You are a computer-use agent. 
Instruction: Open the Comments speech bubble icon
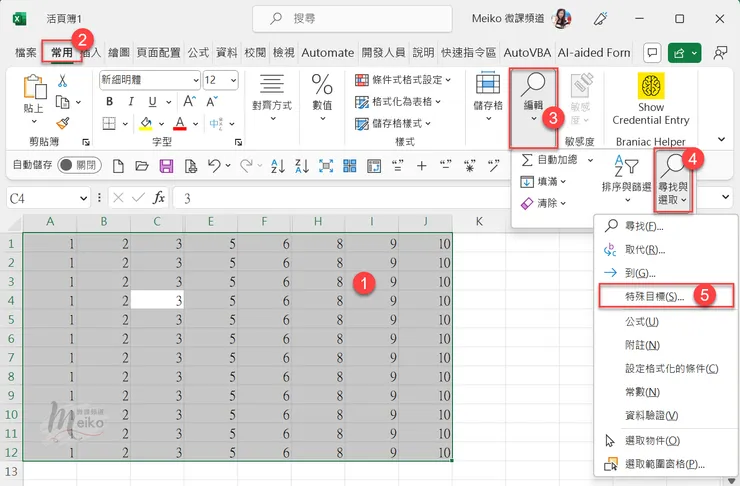[652, 53]
